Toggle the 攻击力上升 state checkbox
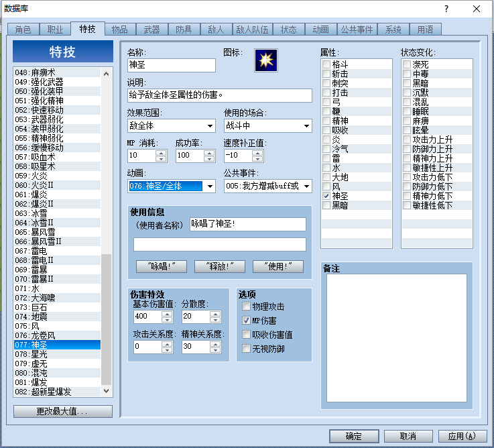The image size is (494, 448). click(x=407, y=139)
